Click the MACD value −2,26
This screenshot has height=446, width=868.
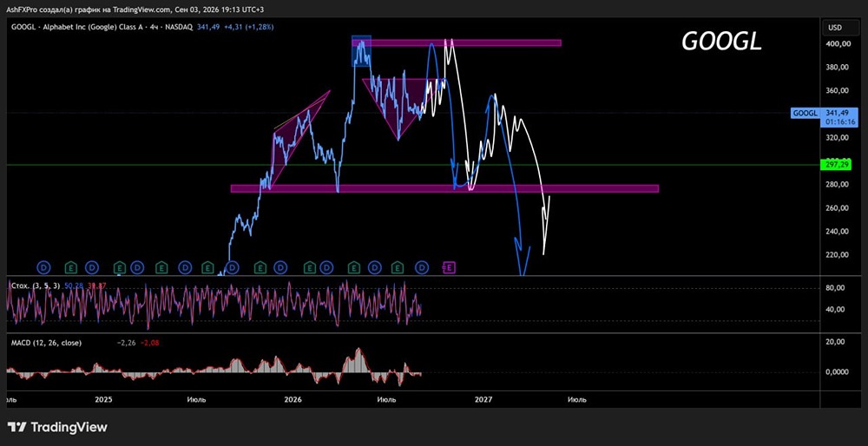coord(126,343)
